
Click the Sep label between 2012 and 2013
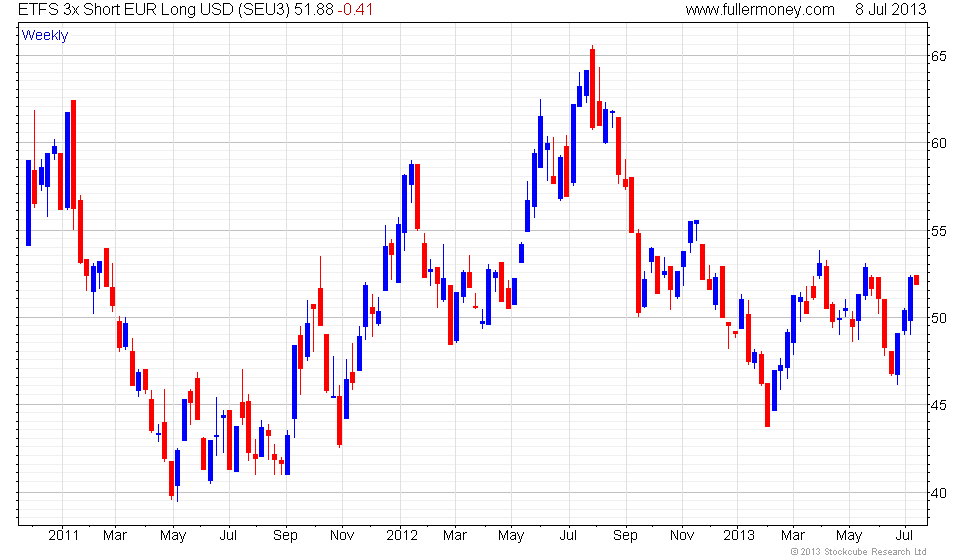(625, 536)
